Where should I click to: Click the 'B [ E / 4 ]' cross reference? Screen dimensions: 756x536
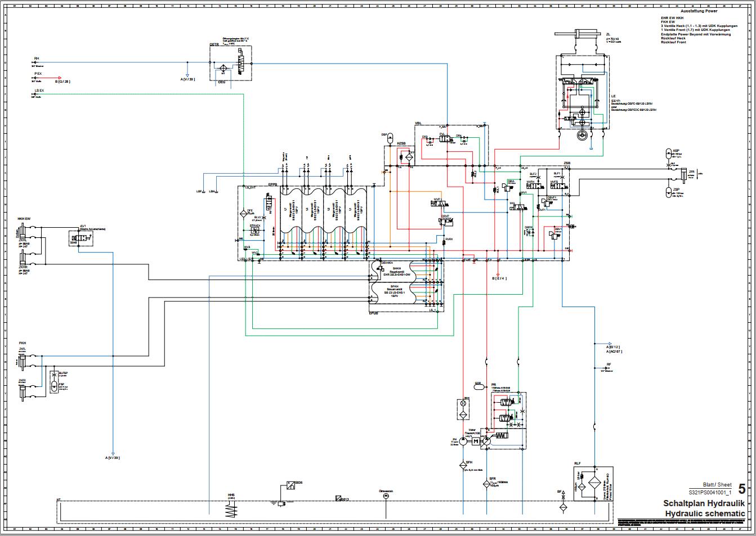[x=499, y=278]
